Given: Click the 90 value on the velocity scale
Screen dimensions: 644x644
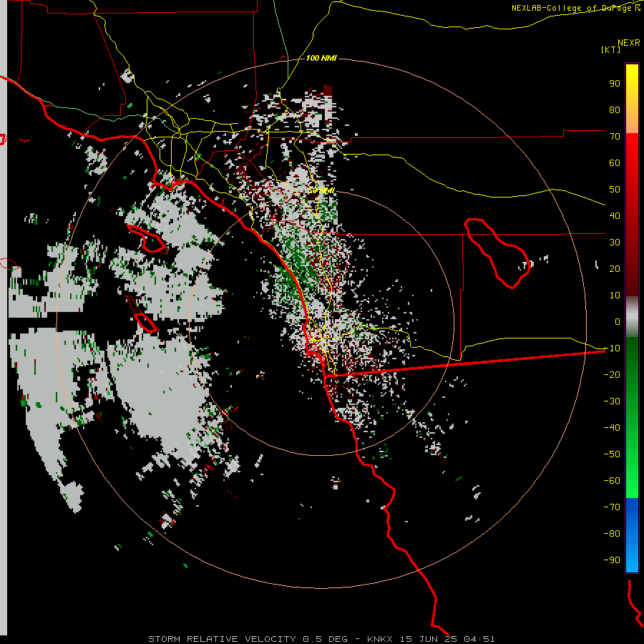Looking at the screenshot, I should coord(615,84).
